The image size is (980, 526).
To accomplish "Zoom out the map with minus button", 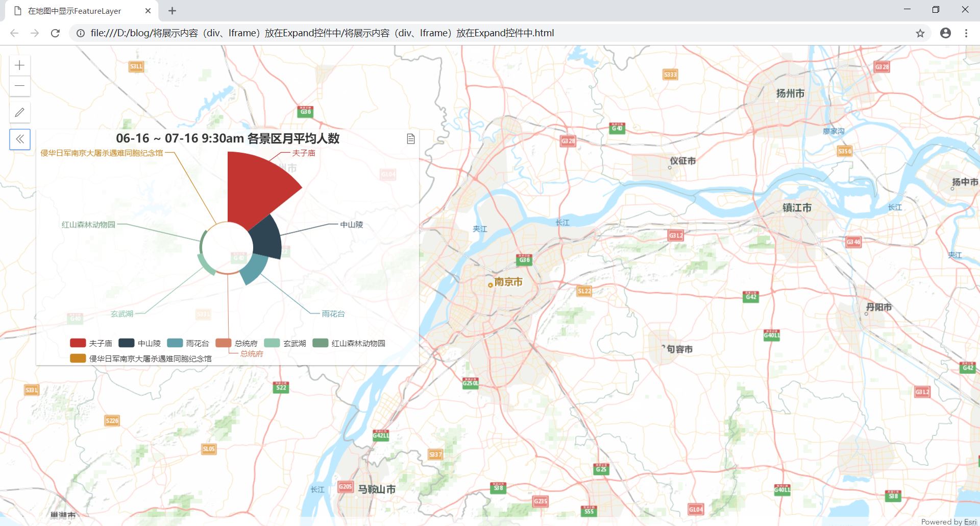I will [x=20, y=86].
